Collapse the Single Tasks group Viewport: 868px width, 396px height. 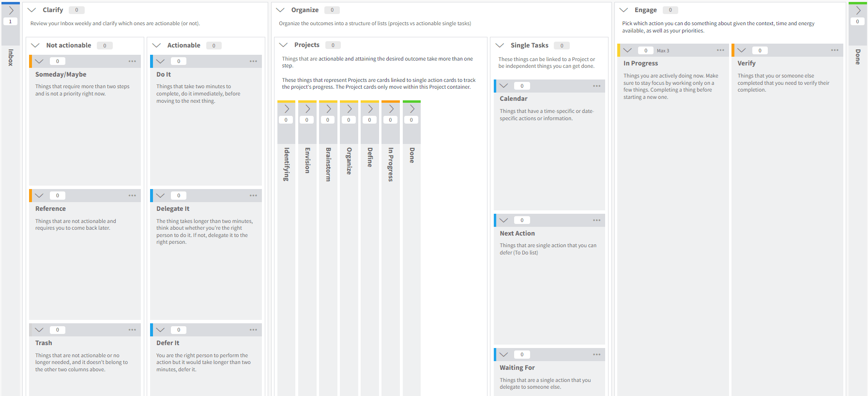coord(500,45)
